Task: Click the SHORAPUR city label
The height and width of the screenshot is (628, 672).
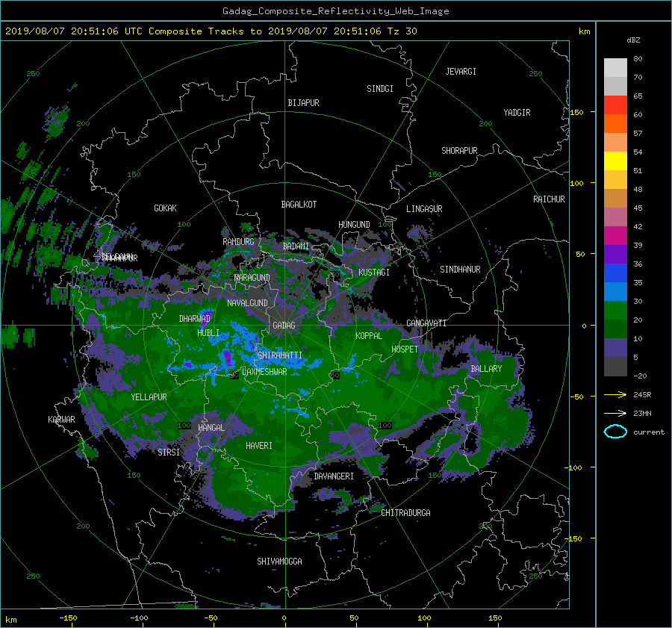Action: coord(459,151)
